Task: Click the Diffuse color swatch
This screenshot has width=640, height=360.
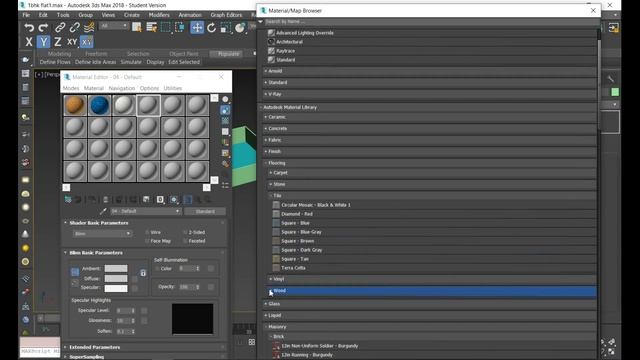Action: coord(116,278)
